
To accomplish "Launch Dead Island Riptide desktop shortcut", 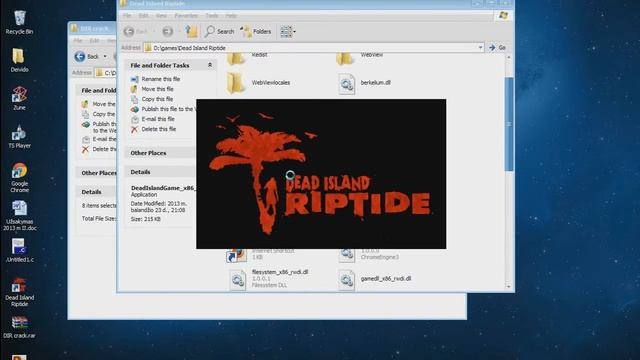I will click(19, 292).
